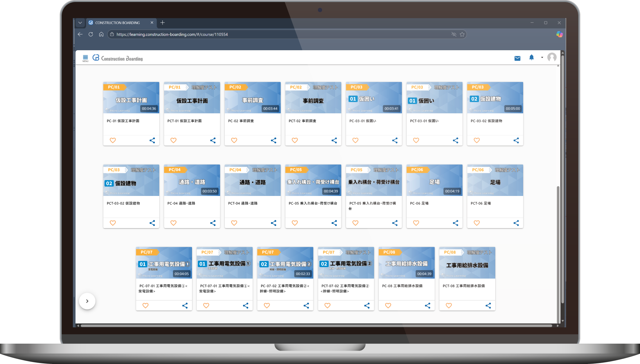Image resolution: width=640 pixels, height=364 pixels.
Task: Share the PC-06 足場 lesson
Action: [x=456, y=223]
